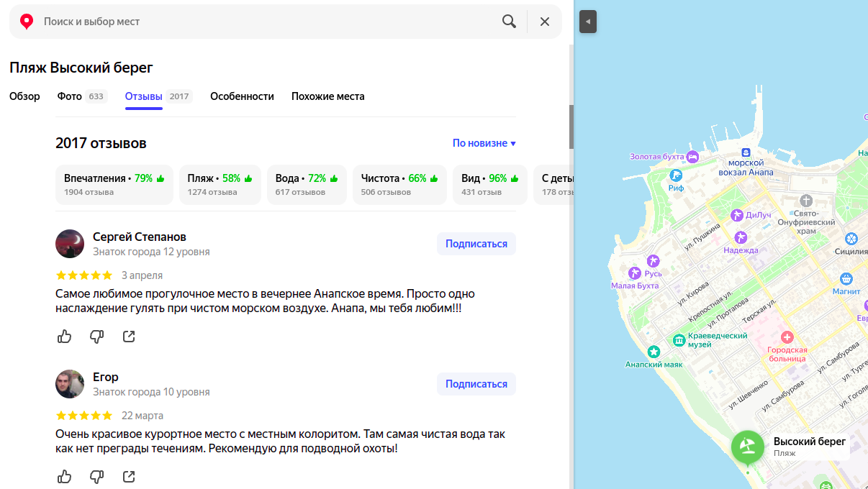Click ул. Шевченко street label
This screenshot has height=489, width=868.
click(x=748, y=396)
